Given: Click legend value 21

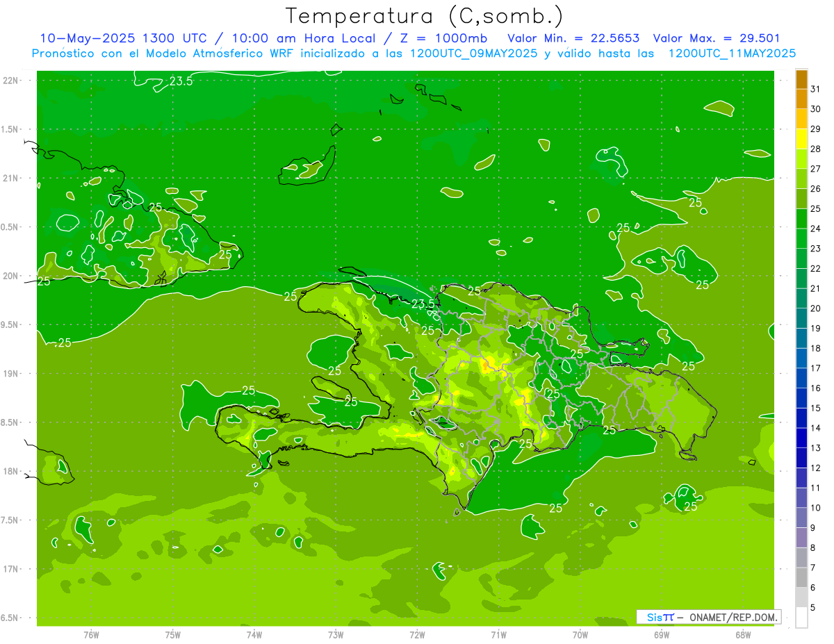Looking at the screenshot, I should [816, 288].
